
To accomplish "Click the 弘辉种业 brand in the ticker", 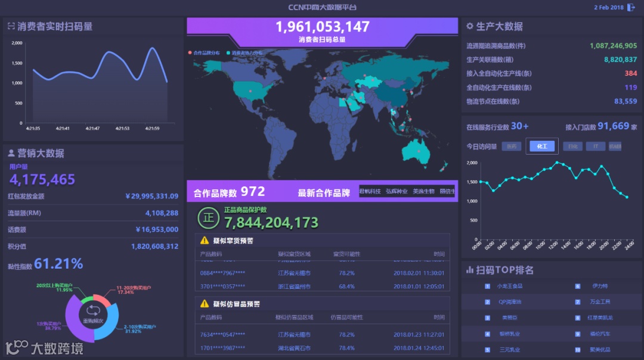I will (x=397, y=191).
